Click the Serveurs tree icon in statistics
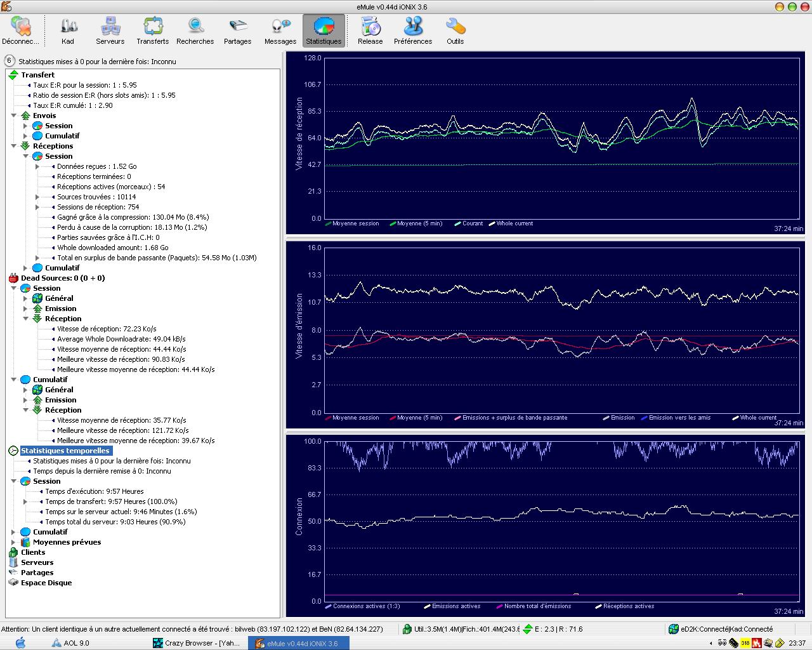Viewport: 812px width, 650px height. [x=13, y=562]
